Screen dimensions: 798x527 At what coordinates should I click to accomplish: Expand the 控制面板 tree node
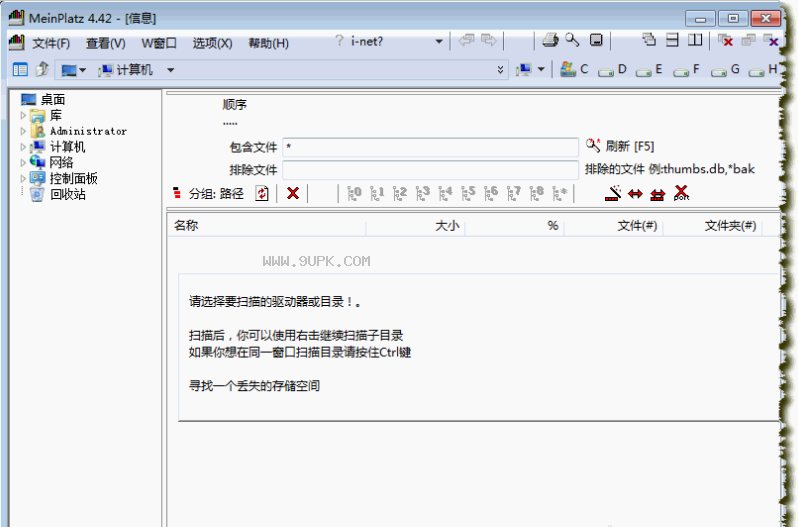coord(23,179)
